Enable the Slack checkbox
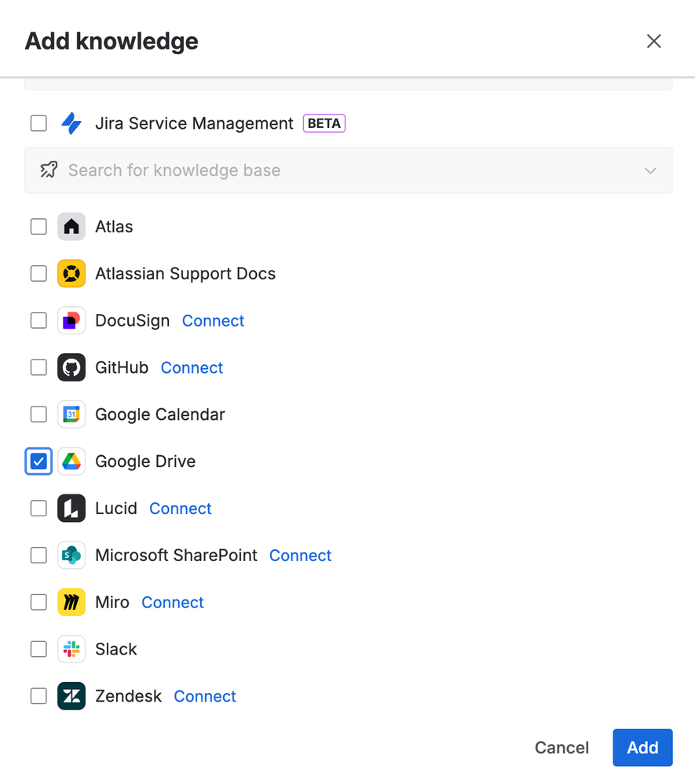 click(x=38, y=649)
